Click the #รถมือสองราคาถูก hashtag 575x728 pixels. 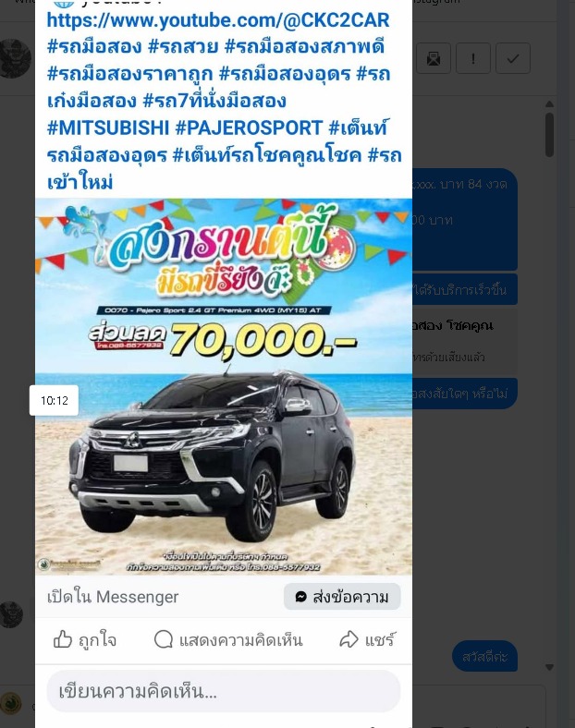tap(129, 74)
